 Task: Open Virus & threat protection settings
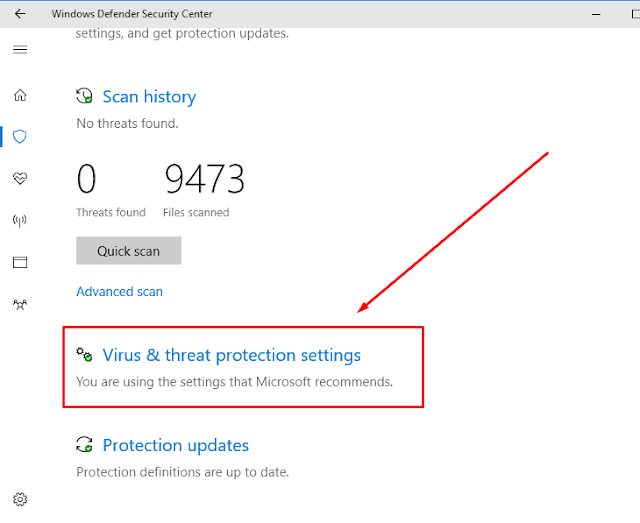click(x=231, y=355)
